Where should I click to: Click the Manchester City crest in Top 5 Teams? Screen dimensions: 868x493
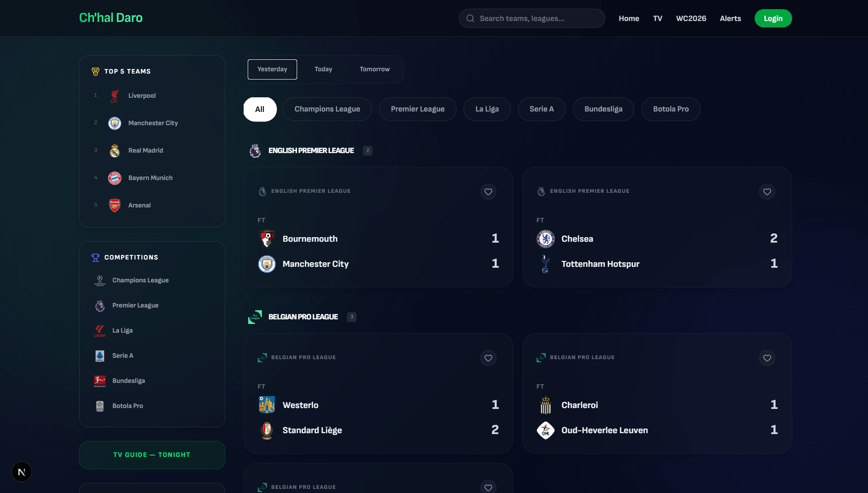115,123
